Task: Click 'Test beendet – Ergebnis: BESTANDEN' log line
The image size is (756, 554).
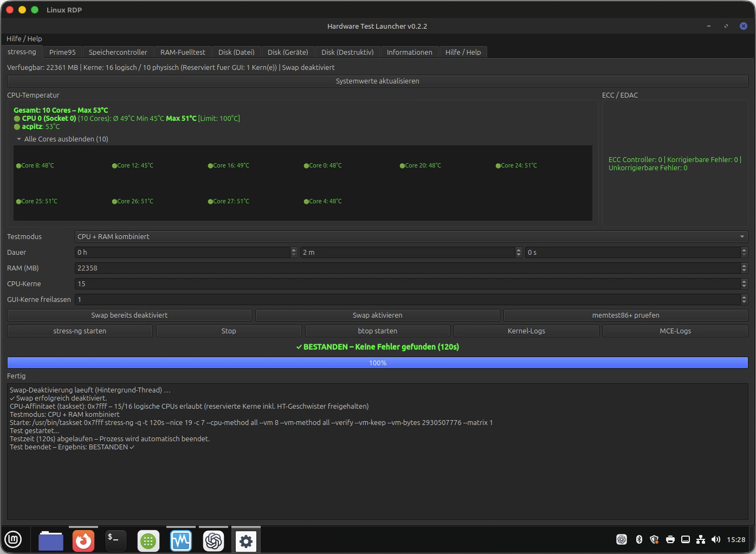Action: tap(72, 447)
